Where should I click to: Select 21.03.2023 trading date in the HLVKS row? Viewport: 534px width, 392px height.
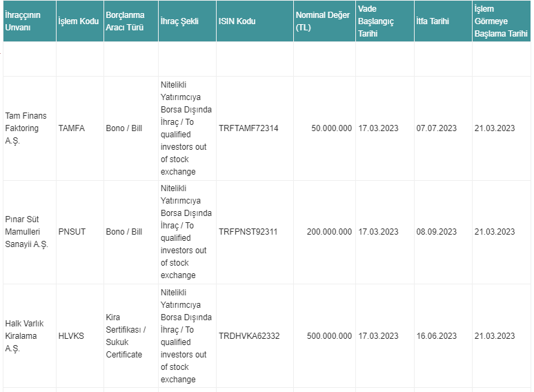pyautogui.click(x=495, y=336)
